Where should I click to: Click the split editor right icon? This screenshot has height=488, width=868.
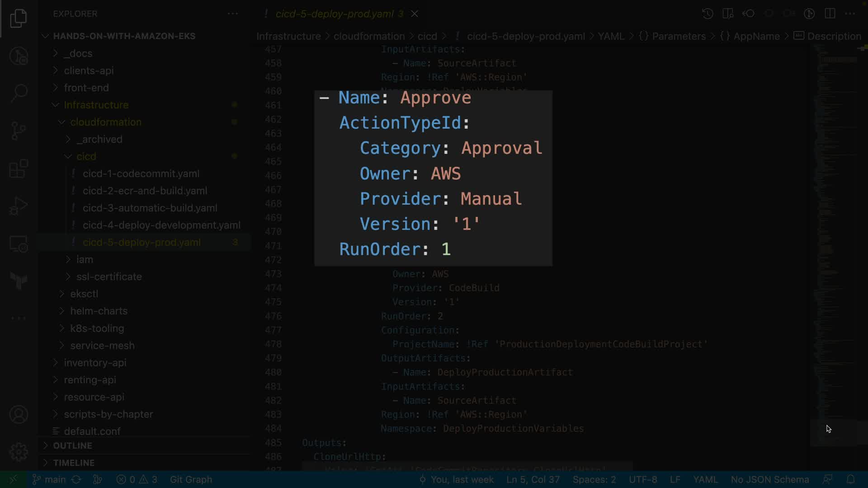[830, 14]
